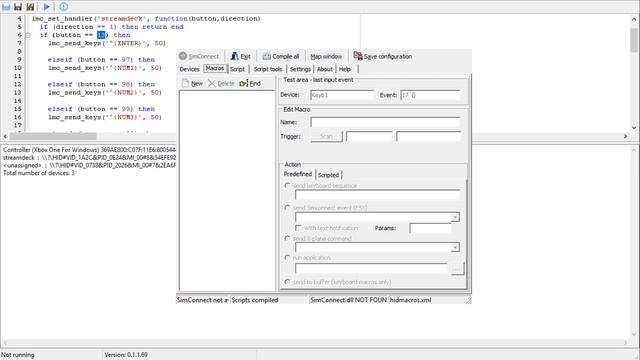The height and width of the screenshot is (360, 640).
Task: Click the code editor scroll down arrow
Action: point(634,128)
